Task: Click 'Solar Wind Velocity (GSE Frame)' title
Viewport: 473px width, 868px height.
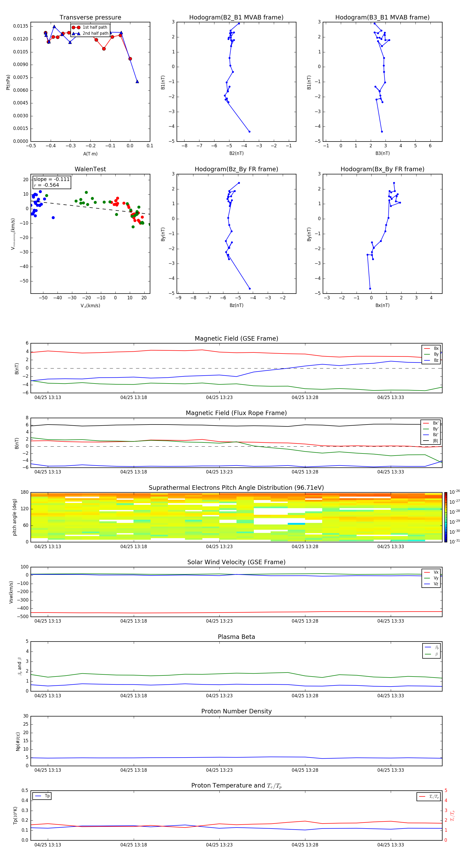Action: coord(236,562)
